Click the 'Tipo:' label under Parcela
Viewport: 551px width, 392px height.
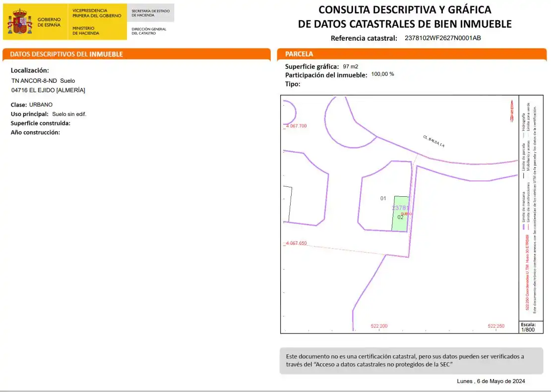click(293, 84)
